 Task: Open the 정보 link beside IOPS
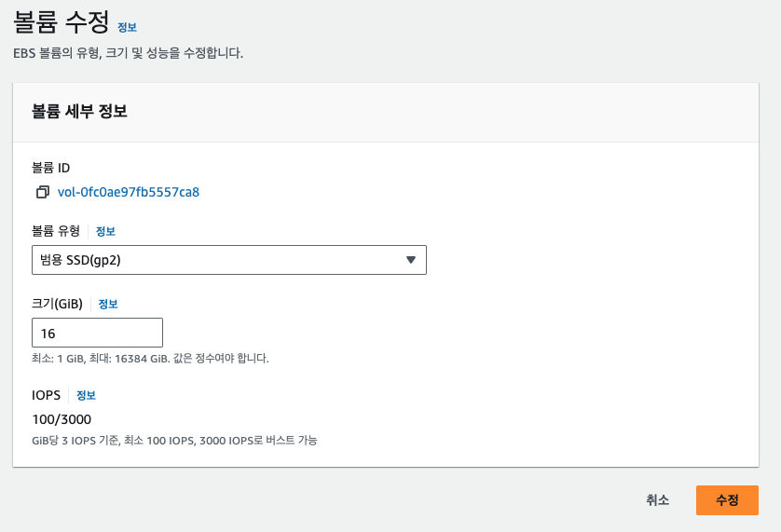click(86, 396)
